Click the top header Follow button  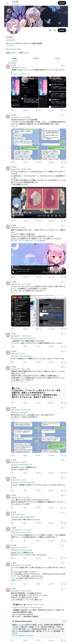(x=62, y=3)
